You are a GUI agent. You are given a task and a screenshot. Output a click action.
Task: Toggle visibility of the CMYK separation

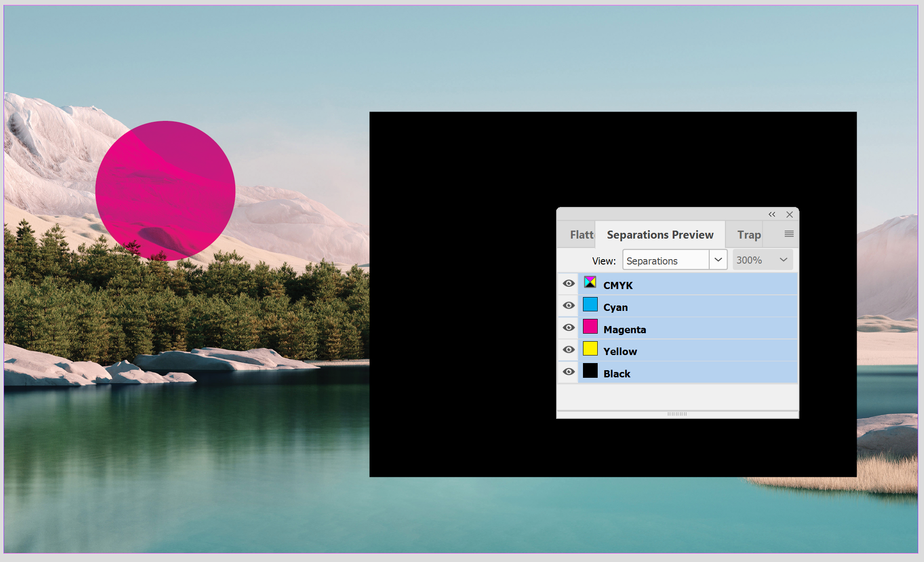569,284
